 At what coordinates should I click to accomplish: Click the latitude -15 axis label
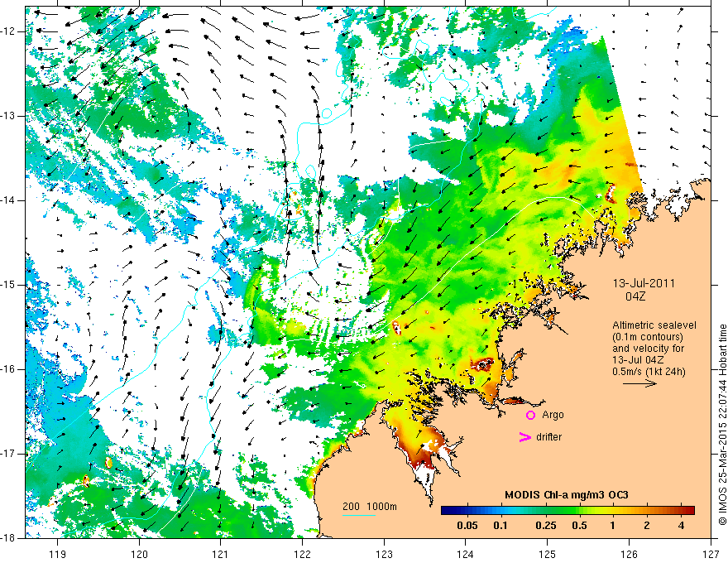8,285
